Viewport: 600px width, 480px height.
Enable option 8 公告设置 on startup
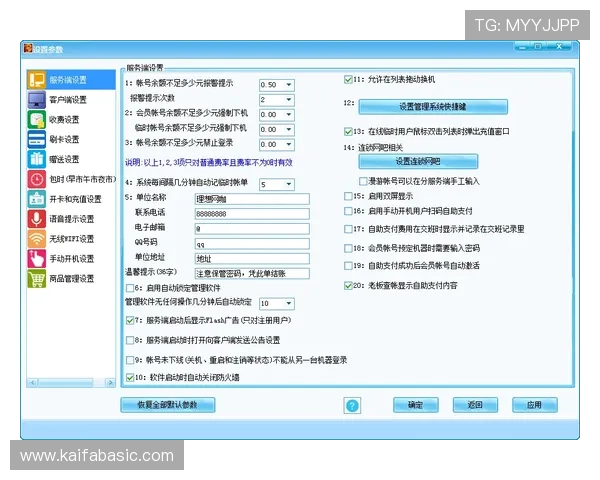pyautogui.click(x=130, y=340)
